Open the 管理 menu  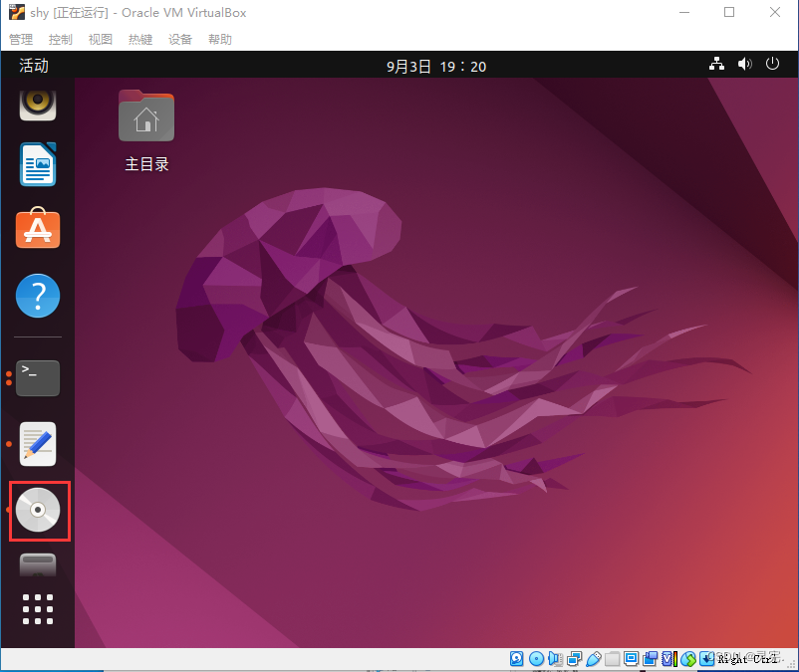(21, 39)
